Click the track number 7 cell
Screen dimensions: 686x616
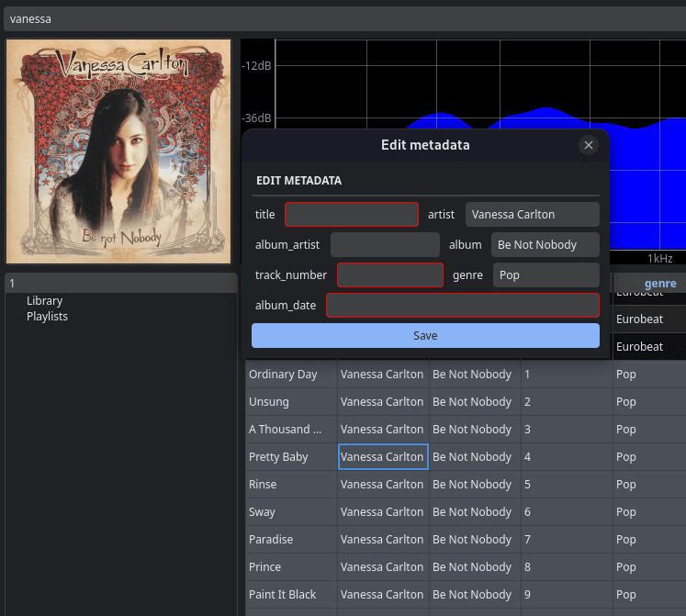pos(567,540)
